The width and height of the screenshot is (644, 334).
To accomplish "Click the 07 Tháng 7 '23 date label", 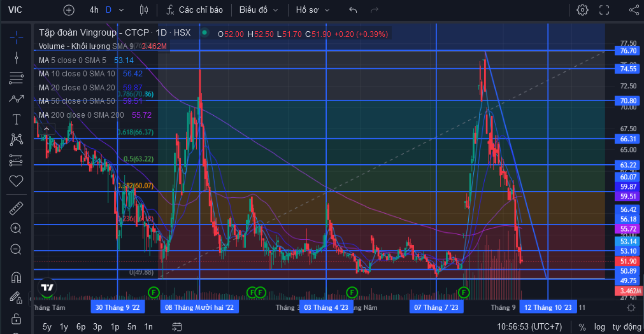I will point(436,307).
